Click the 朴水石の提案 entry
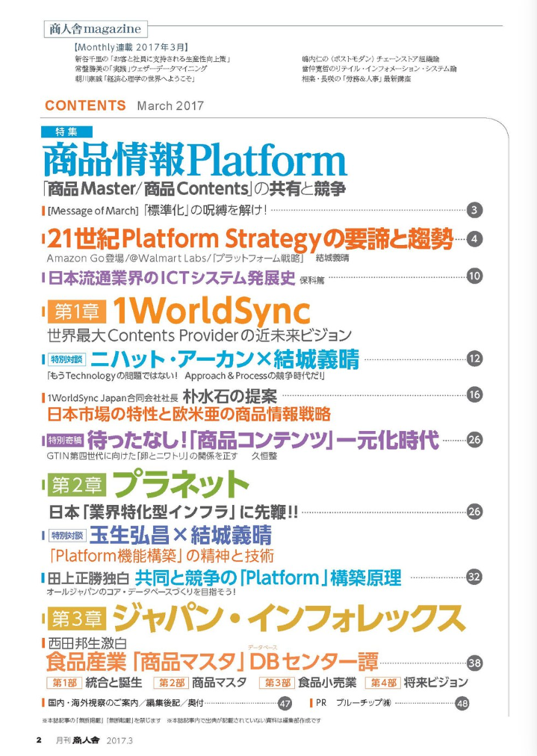 point(230,397)
